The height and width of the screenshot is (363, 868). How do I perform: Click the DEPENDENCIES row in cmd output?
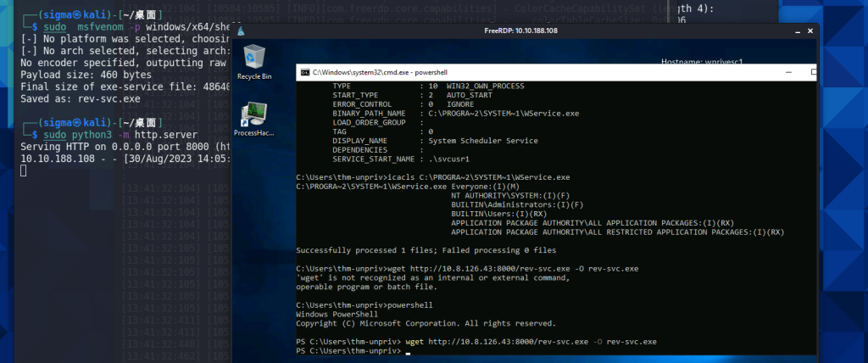pos(378,149)
